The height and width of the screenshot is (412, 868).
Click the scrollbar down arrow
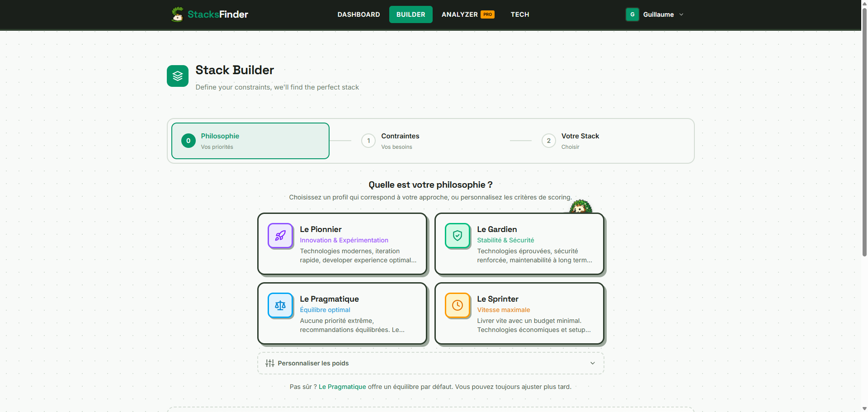coord(864,408)
